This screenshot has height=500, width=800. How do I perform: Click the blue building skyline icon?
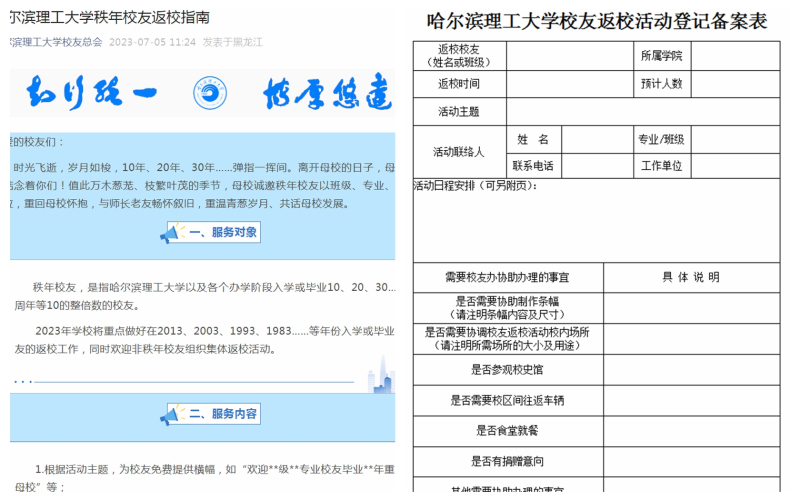(380, 376)
